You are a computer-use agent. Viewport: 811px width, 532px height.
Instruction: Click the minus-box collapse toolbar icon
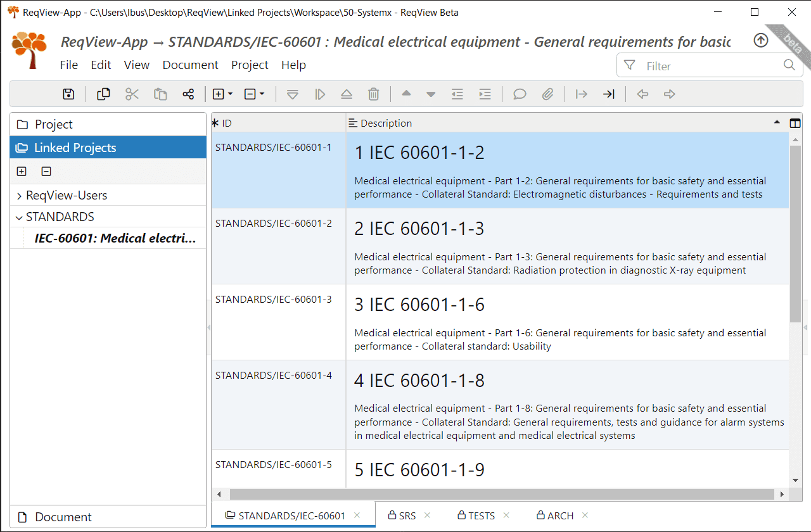pyautogui.click(x=250, y=94)
